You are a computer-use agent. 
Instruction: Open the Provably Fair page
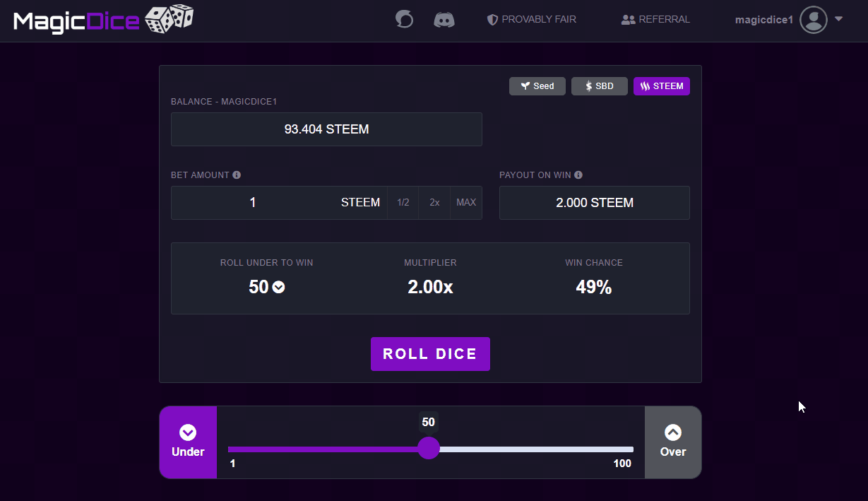pos(532,20)
